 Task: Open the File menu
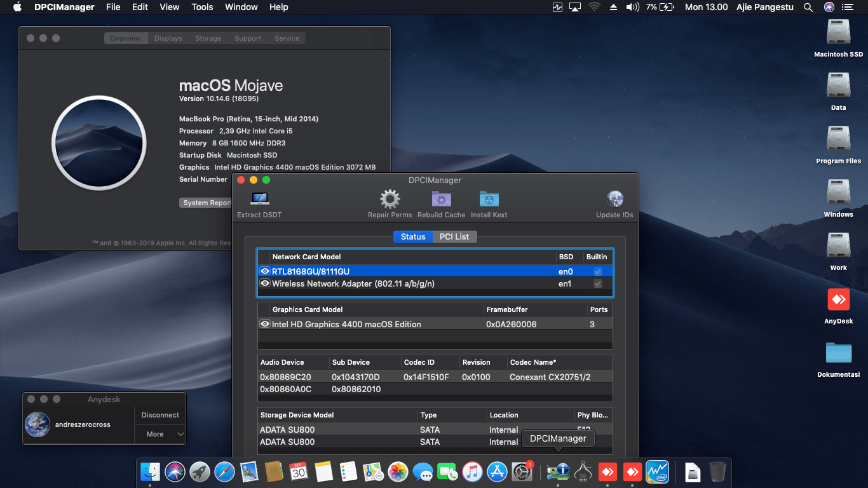113,7
